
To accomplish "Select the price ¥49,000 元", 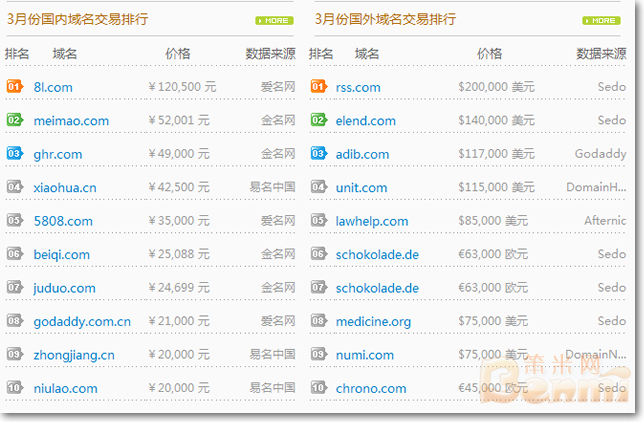I will [179, 154].
